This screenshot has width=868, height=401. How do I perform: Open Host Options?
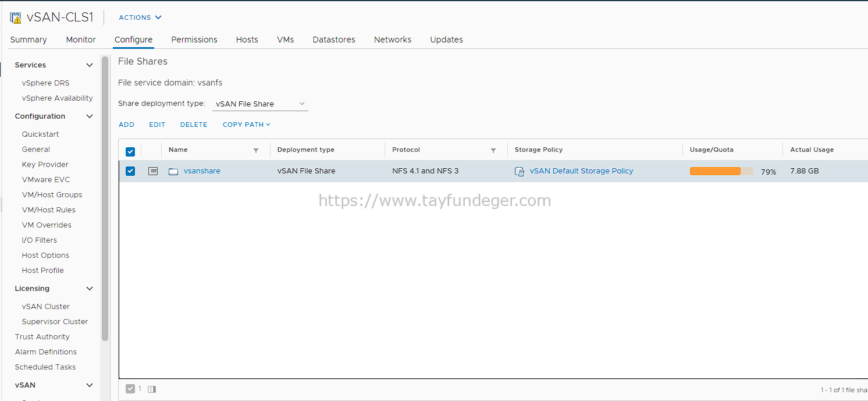coord(45,255)
